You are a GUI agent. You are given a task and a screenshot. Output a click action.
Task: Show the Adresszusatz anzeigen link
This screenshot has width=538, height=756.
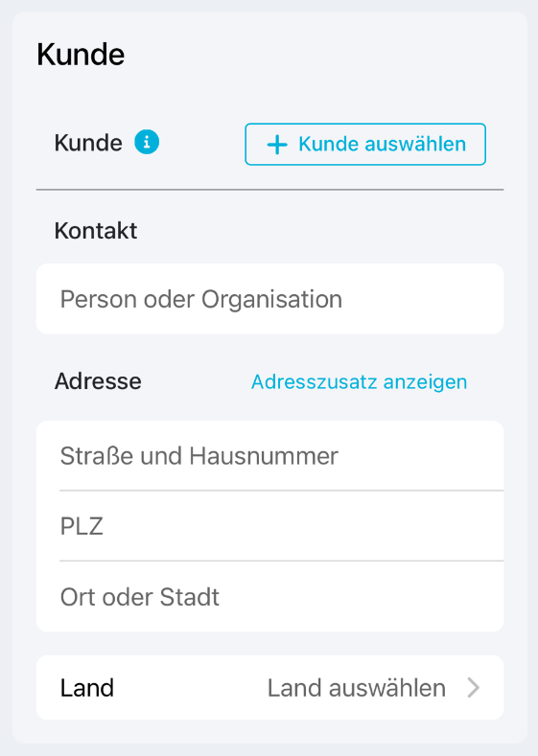point(359,382)
